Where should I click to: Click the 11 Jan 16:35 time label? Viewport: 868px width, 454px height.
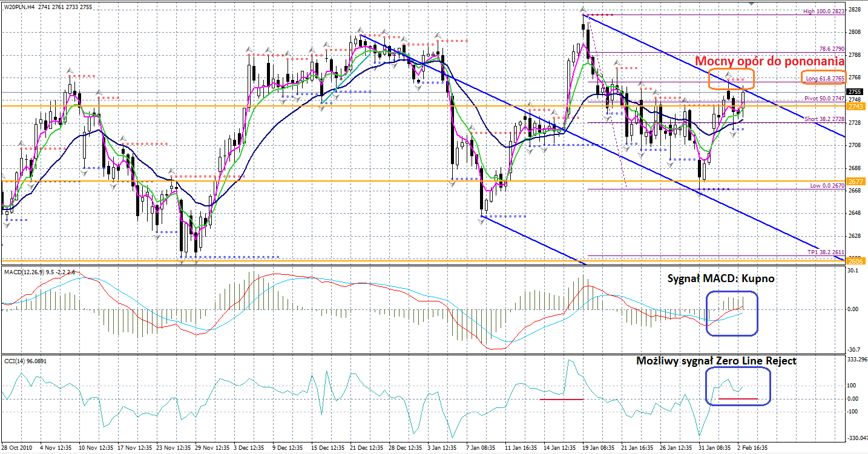pyautogui.click(x=521, y=449)
